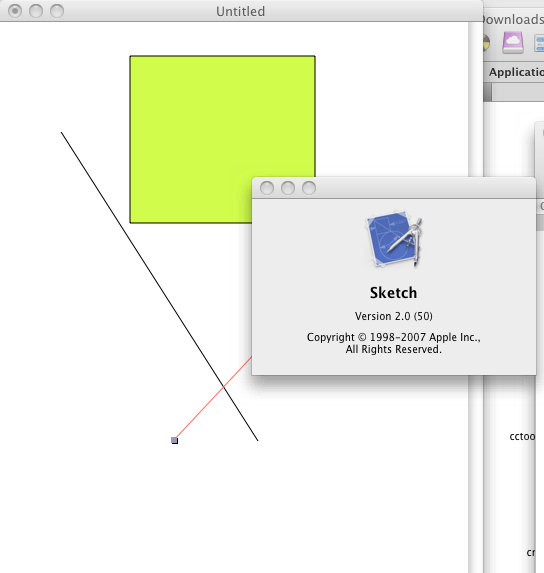Viewport: 544px width, 573px height.
Task: Click the "Version 2.0 (50)" text
Action: click(x=394, y=316)
